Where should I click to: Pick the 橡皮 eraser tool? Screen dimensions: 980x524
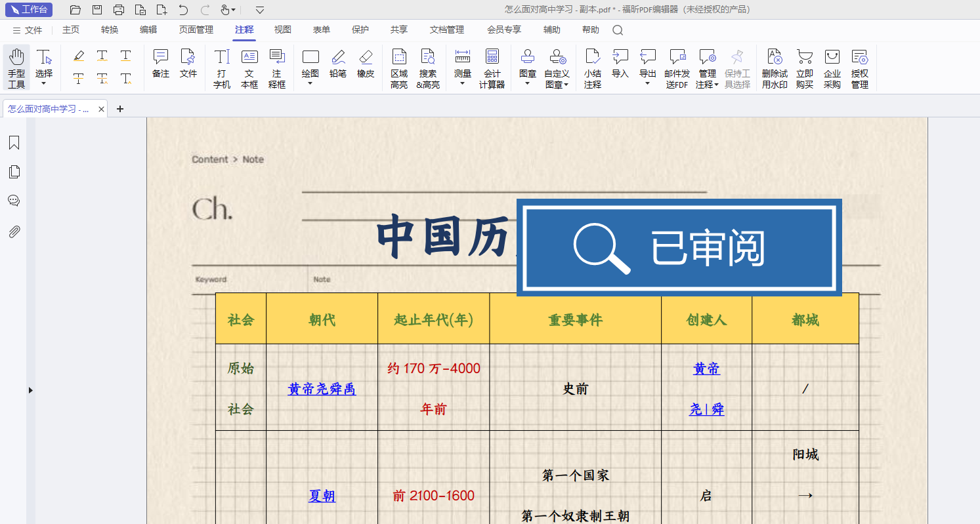pyautogui.click(x=366, y=64)
